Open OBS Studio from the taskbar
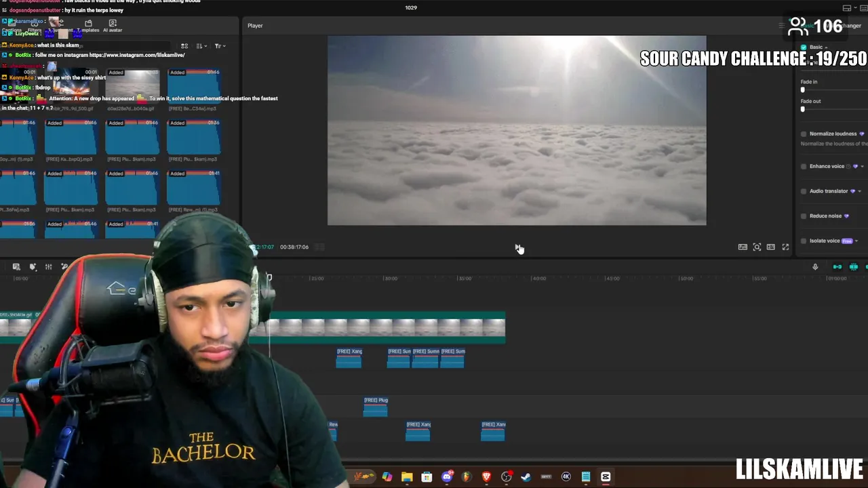This screenshot has width=868, height=488. click(506, 477)
